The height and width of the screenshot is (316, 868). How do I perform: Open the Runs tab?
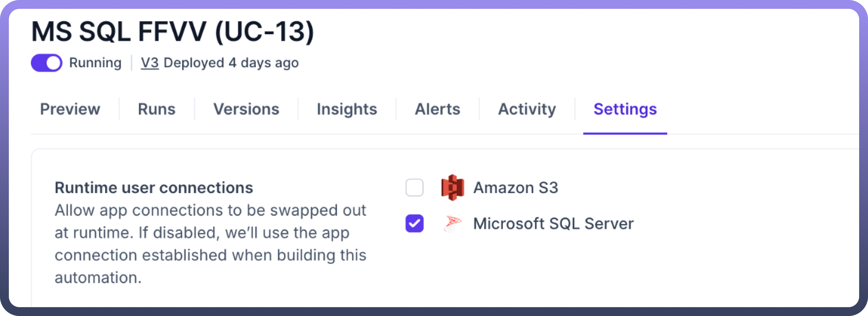[x=157, y=109]
